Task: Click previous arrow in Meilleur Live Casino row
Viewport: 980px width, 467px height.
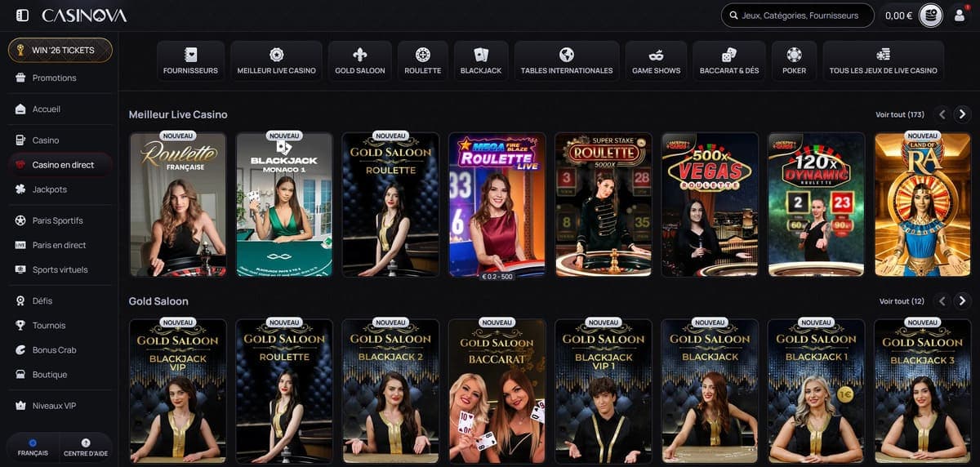Action: [x=942, y=114]
